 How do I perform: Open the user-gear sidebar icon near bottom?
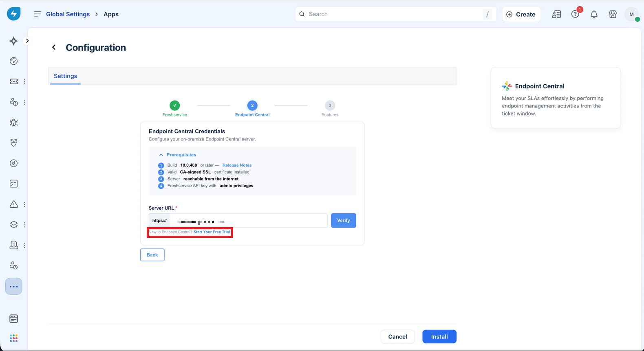pos(13,265)
